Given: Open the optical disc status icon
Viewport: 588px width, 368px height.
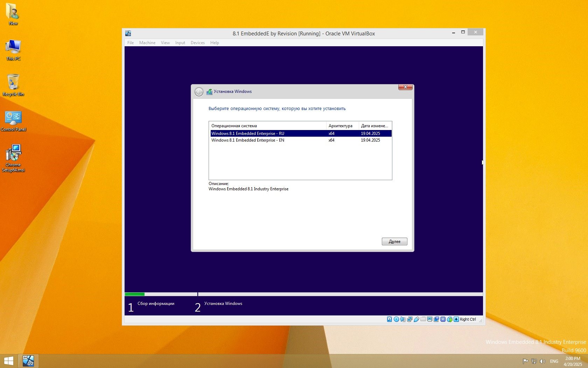Looking at the screenshot, I should 396,319.
